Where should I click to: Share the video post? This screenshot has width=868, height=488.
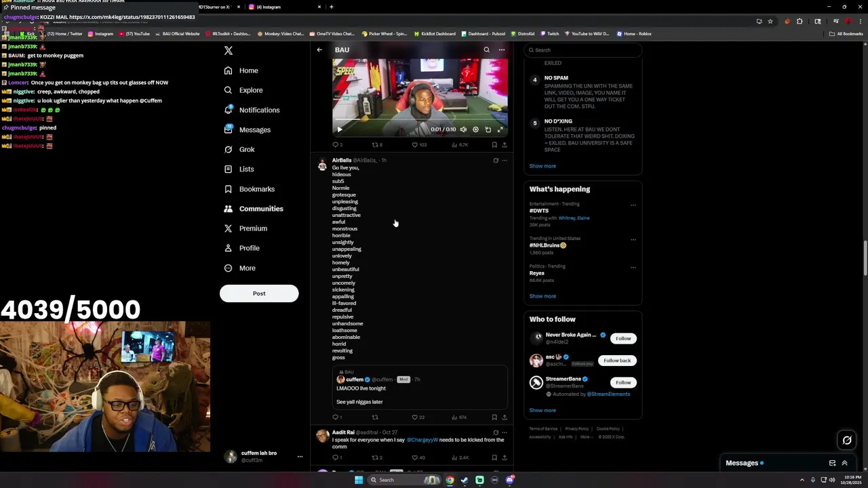pyautogui.click(x=505, y=145)
